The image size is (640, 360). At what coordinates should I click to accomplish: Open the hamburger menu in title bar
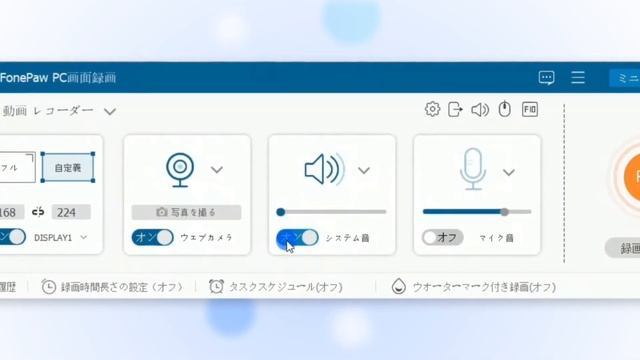[x=578, y=78]
